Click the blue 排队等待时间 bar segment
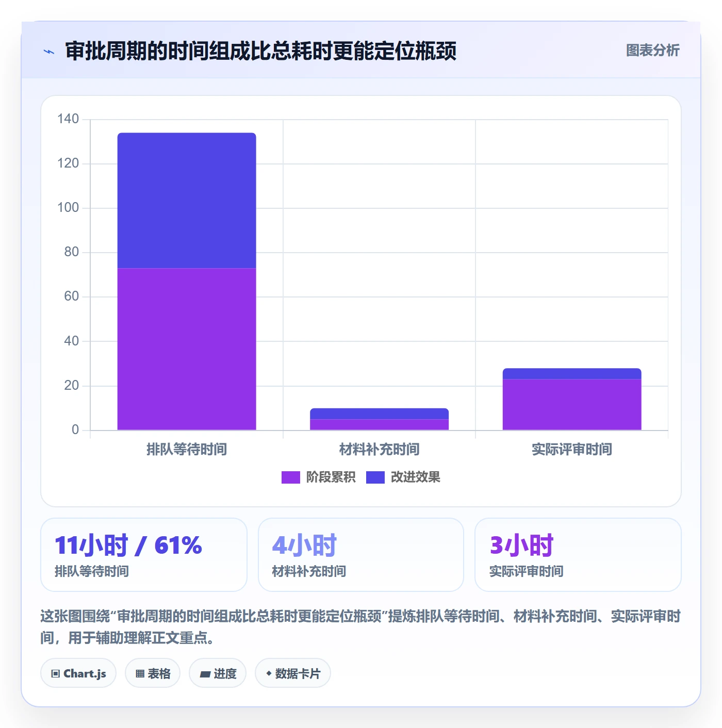Viewport: 722px width, 728px height. pos(187,201)
